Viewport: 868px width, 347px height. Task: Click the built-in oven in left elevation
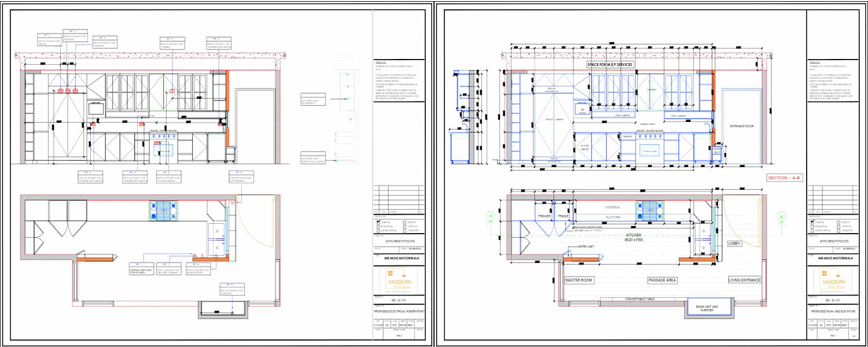tap(96, 109)
